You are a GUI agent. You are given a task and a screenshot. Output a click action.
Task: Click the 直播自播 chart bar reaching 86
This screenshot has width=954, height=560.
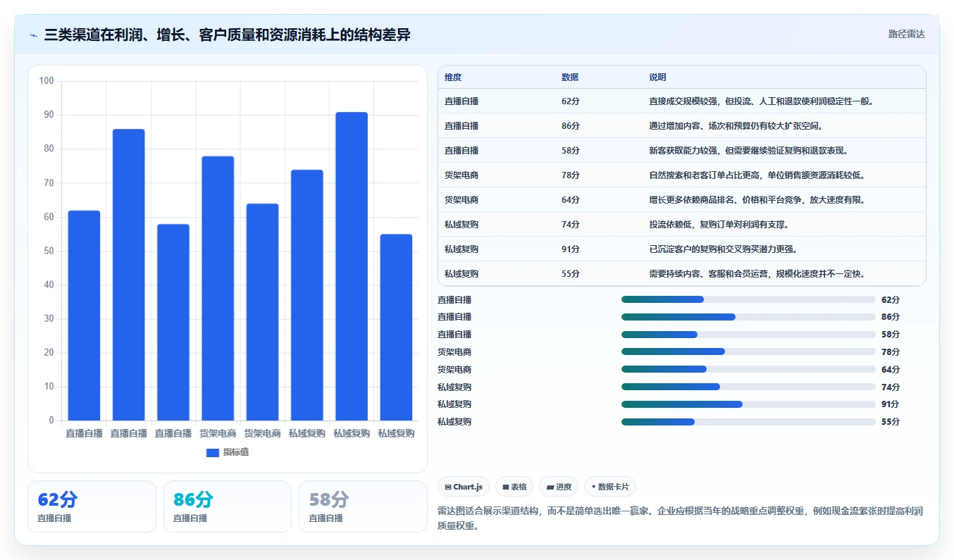pyautogui.click(x=128, y=275)
